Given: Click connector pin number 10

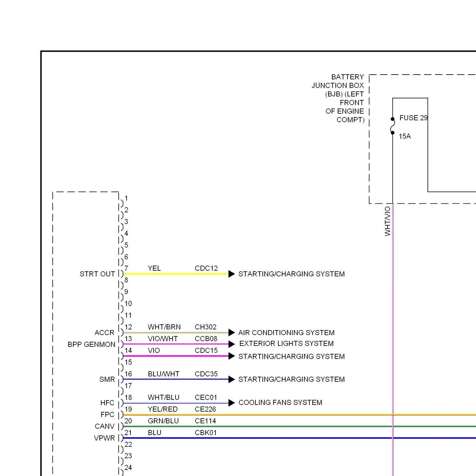Looking at the screenshot, I should click(128, 304).
